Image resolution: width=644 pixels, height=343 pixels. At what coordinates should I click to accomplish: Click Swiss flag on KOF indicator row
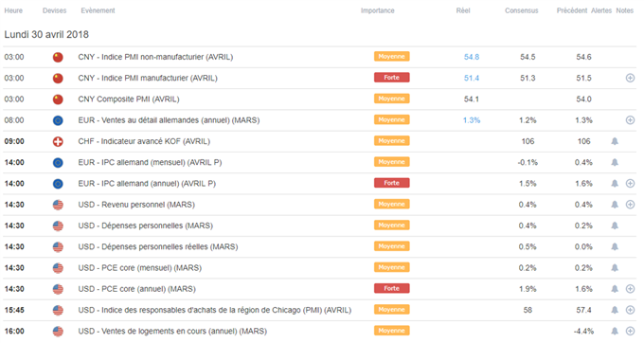58,142
